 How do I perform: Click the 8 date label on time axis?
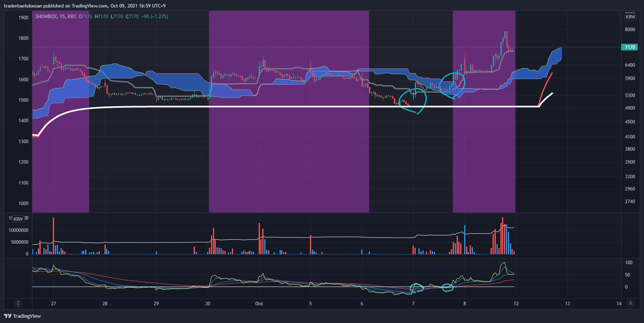(465, 303)
